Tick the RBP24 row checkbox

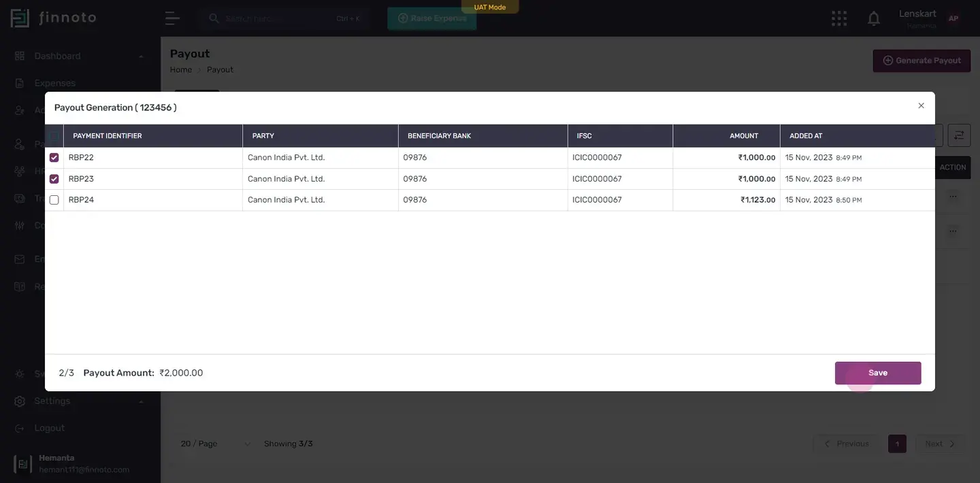click(54, 200)
